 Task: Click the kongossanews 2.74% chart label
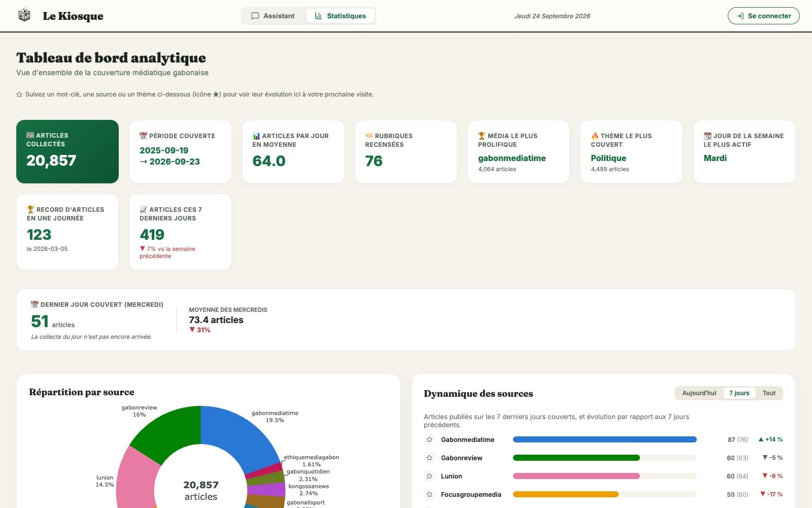coord(309,490)
